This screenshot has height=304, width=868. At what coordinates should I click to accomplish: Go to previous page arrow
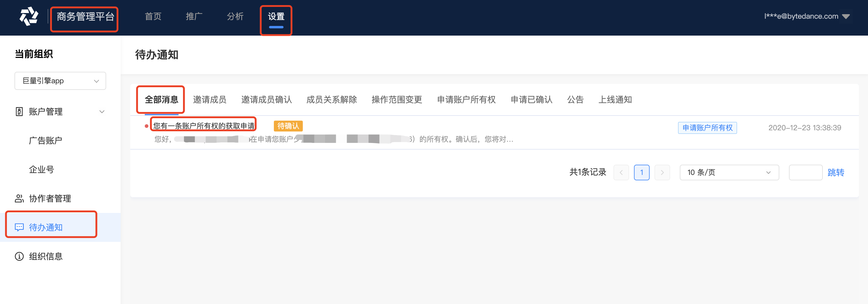[621, 173]
